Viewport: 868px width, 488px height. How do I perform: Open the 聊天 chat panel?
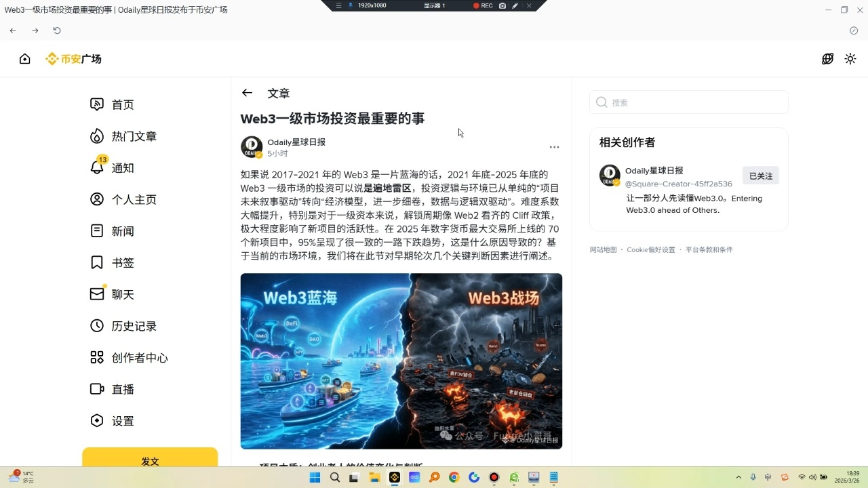pos(123,293)
